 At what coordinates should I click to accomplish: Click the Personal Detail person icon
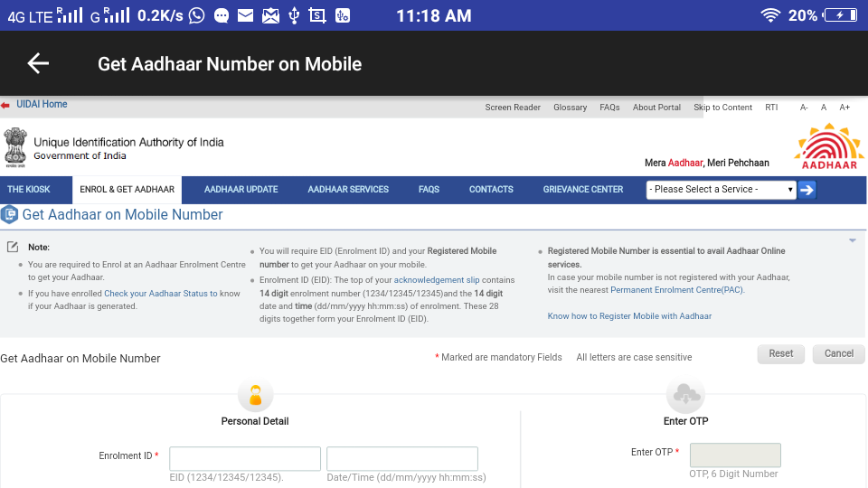pyautogui.click(x=255, y=395)
